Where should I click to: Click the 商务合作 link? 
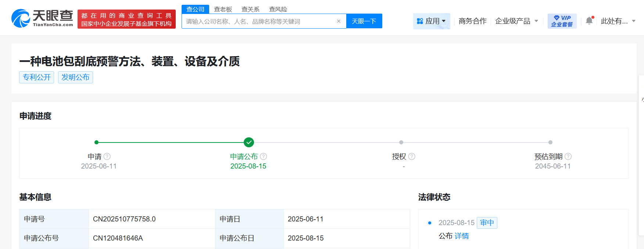coord(472,21)
